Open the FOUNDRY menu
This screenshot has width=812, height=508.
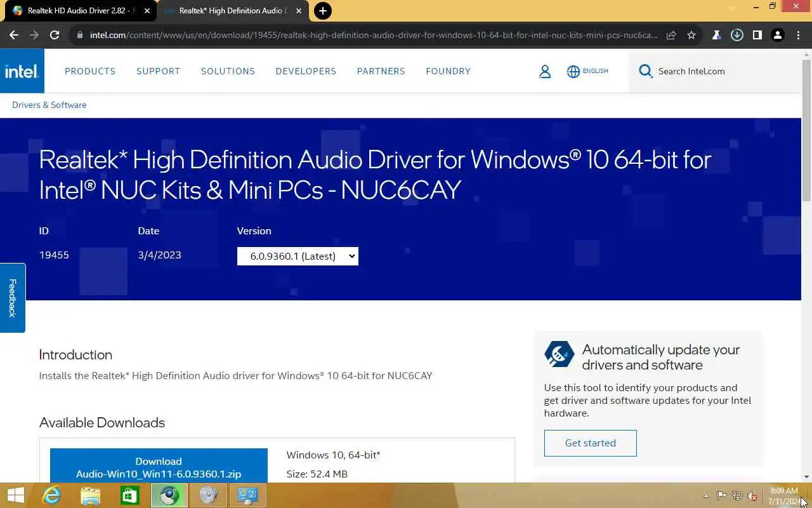click(x=448, y=71)
